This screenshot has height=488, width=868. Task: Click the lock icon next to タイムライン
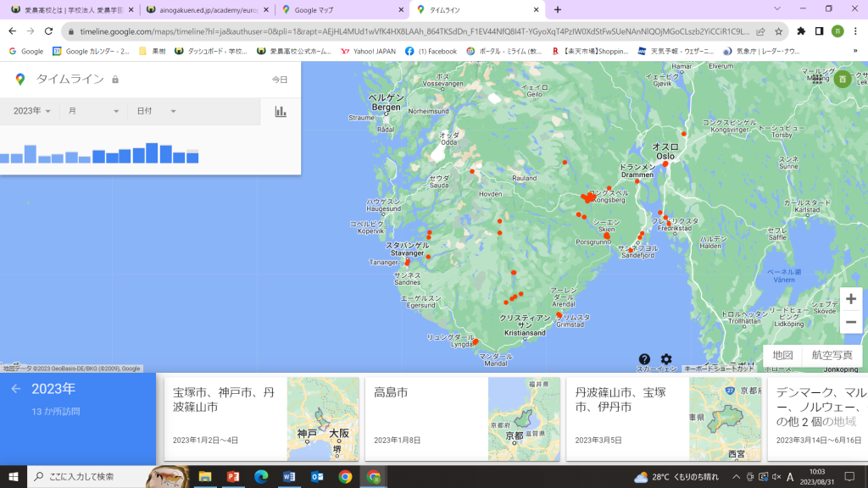click(115, 80)
